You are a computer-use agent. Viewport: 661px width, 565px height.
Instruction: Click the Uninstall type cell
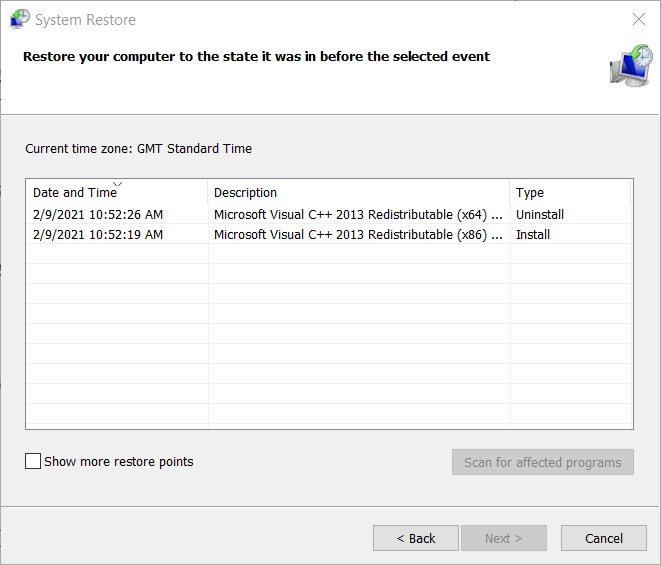[x=540, y=215]
